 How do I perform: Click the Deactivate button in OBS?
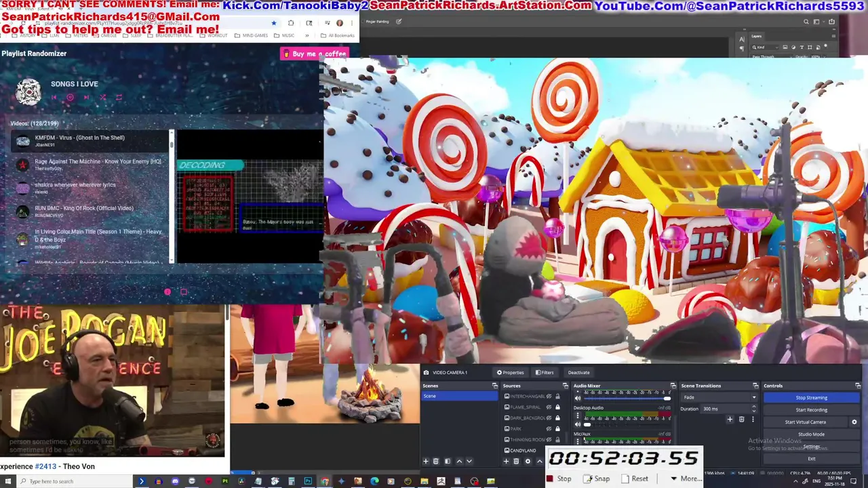[x=578, y=372]
